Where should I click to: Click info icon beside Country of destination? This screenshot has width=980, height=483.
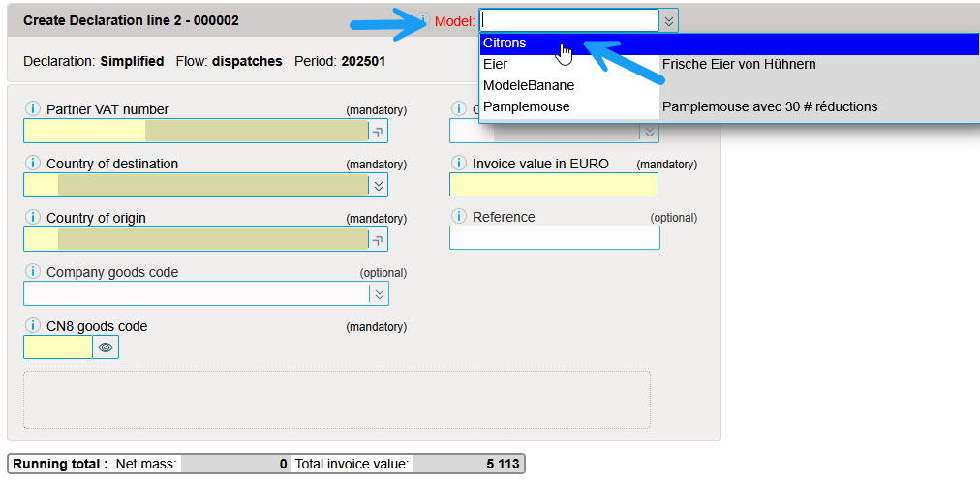(33, 164)
